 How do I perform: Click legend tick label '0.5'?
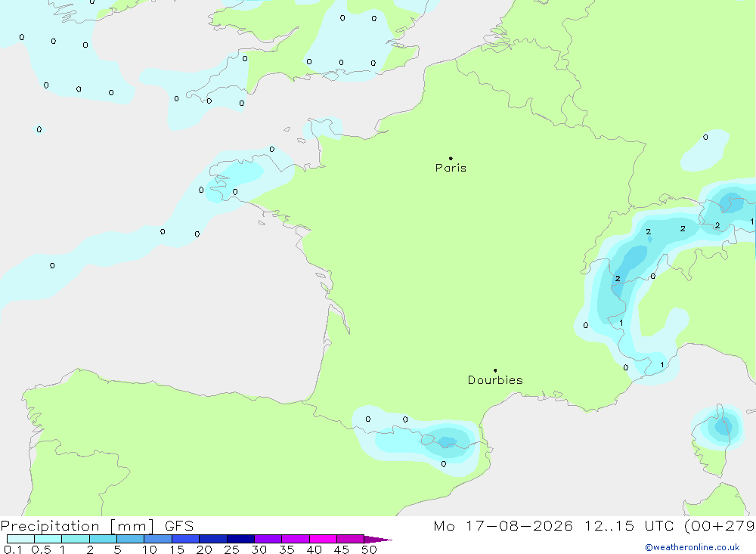[x=41, y=549]
